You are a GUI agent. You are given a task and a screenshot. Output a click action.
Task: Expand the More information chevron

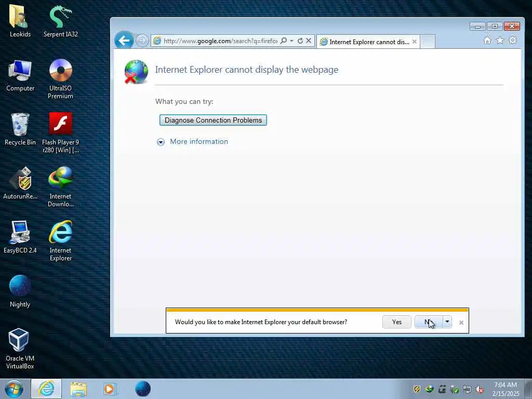coord(161,142)
